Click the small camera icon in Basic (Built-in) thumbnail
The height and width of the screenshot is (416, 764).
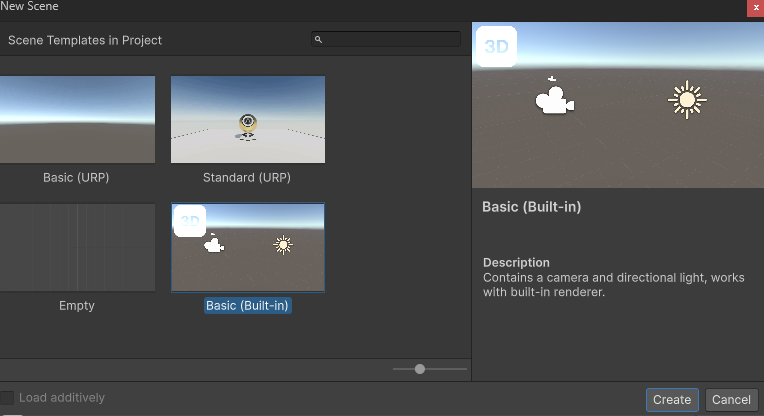coord(213,244)
